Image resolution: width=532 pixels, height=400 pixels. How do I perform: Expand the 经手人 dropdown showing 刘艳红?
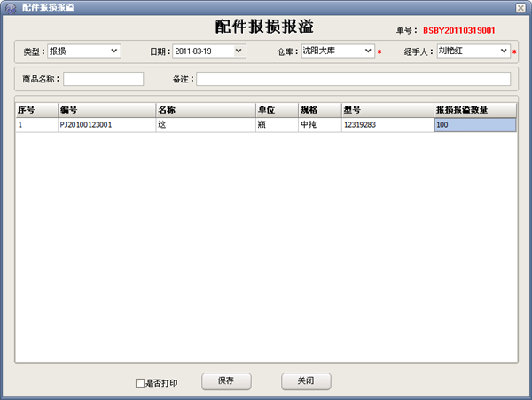(x=505, y=51)
